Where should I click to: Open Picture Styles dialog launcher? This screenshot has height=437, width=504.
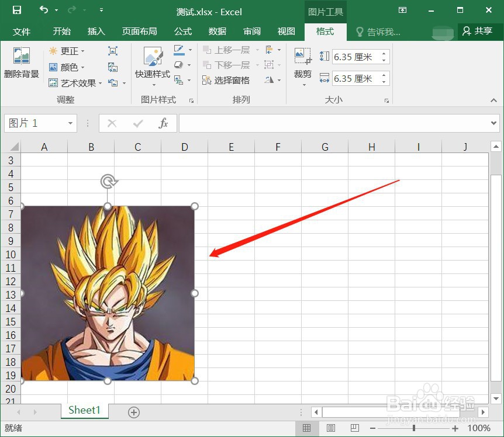tap(192, 101)
